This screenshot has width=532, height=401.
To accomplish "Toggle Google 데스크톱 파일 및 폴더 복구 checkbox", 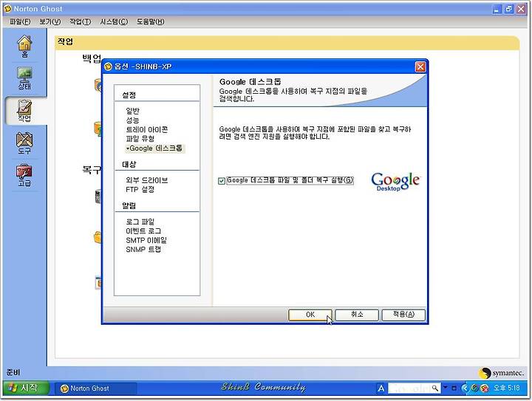I will coord(222,181).
